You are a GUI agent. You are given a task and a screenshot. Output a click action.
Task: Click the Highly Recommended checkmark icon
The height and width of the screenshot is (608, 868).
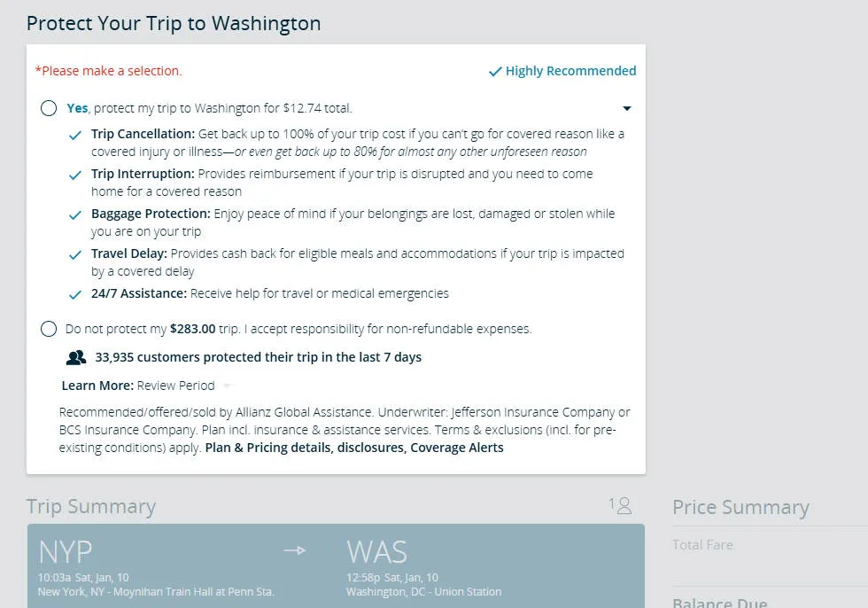pyautogui.click(x=495, y=72)
